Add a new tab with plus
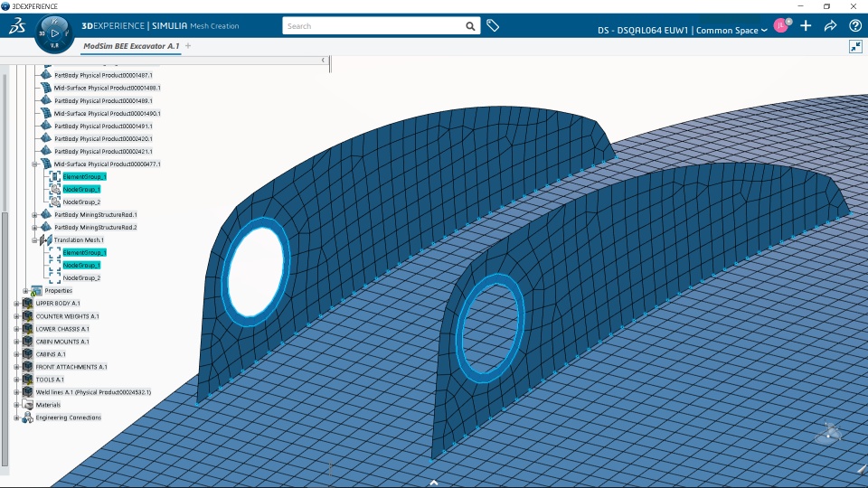Image resolution: width=868 pixels, height=488 pixels. 188,46
